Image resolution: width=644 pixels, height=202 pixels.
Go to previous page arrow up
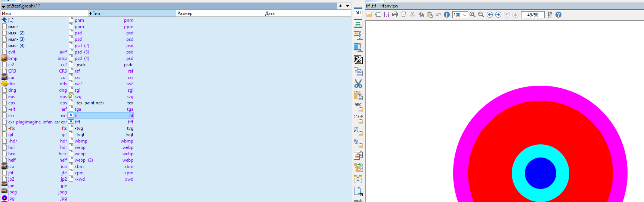pos(507,15)
